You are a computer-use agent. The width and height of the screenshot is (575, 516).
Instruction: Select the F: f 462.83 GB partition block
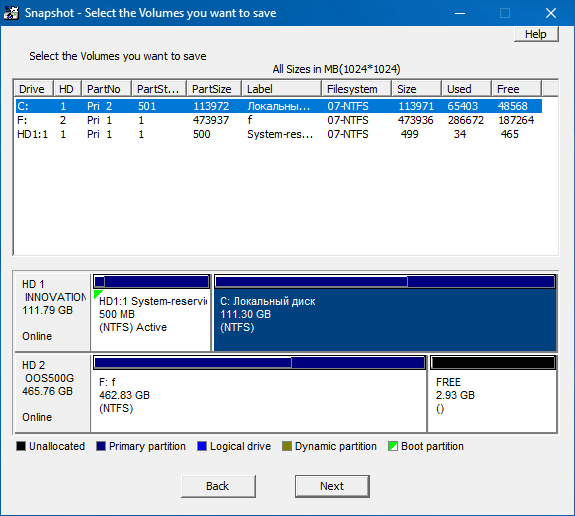pyautogui.click(x=259, y=394)
